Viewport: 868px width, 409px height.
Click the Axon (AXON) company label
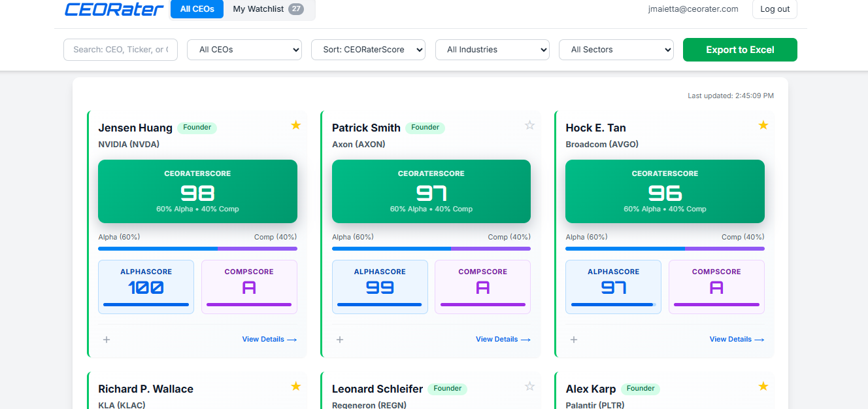359,144
